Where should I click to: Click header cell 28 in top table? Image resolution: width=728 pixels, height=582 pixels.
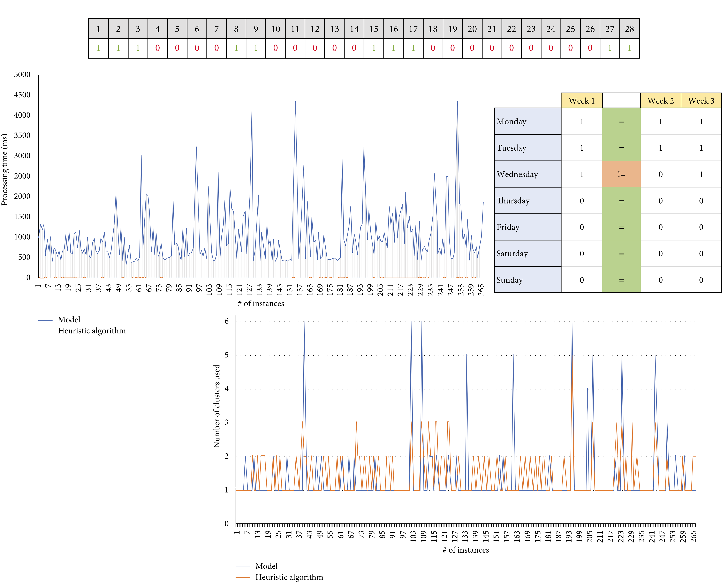(x=629, y=29)
